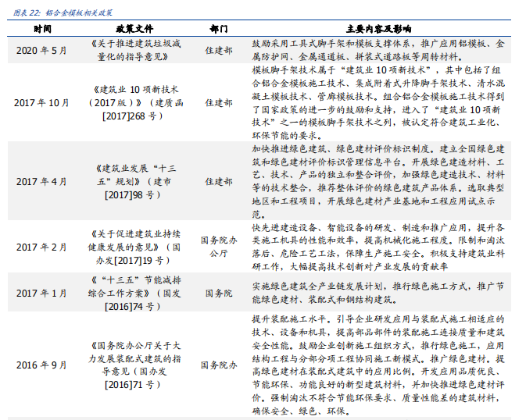This screenshot has width=526, height=420.
Task: Select the '时间' column header
Action: 42,27
